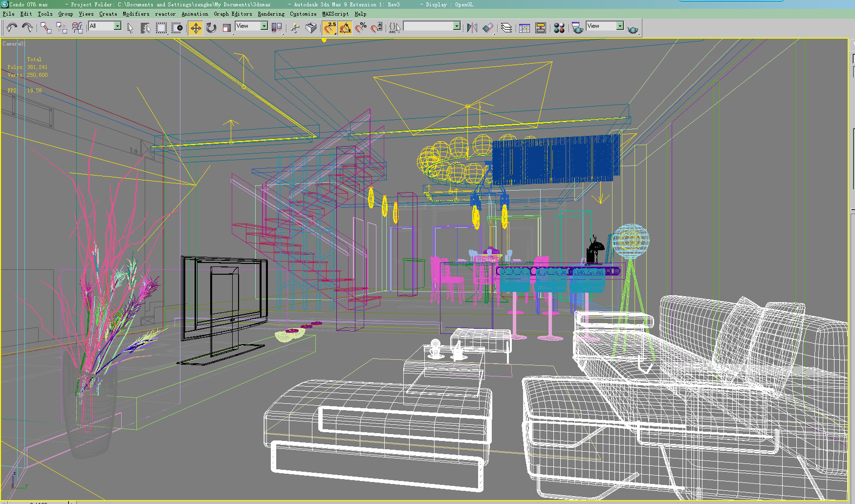This screenshot has height=504, width=855.
Task: Activate the Select and Link tool
Action: coord(46,28)
